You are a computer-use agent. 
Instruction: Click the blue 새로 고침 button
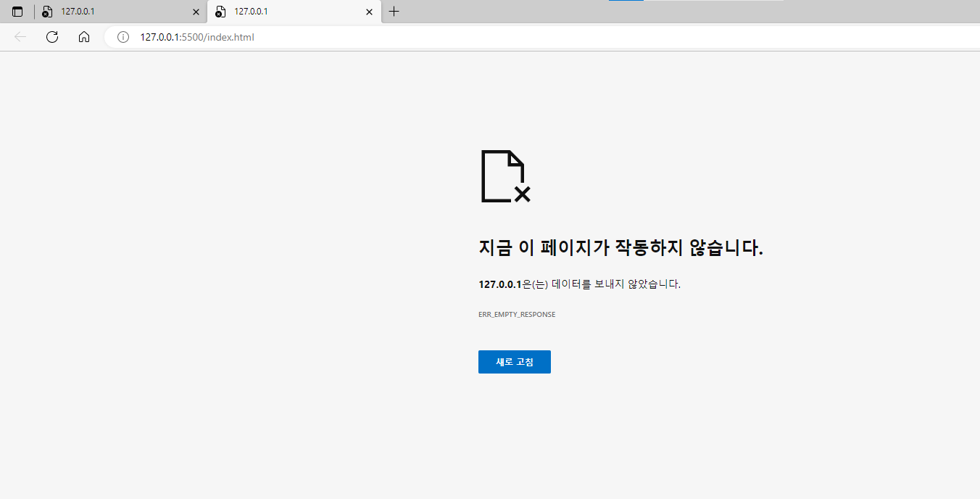pos(515,362)
